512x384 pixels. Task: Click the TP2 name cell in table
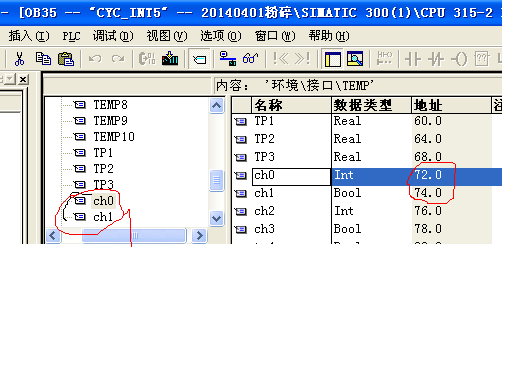pos(291,139)
